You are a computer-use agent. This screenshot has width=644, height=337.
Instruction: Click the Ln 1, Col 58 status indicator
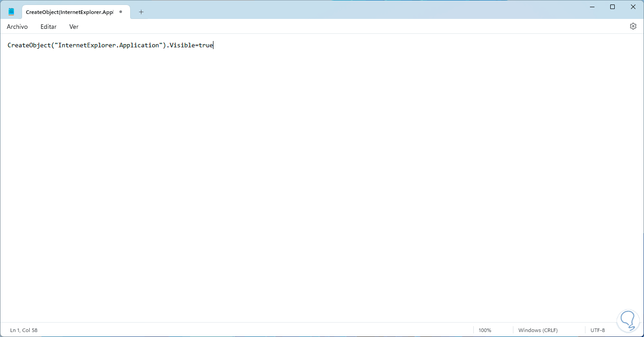click(x=24, y=330)
